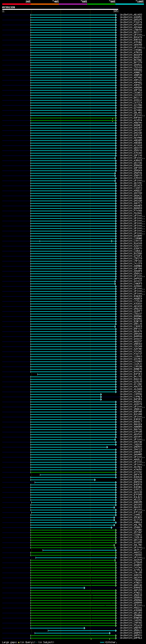Screen dimensions: 146x644
Task: Select hit label UniRef100_Q23728
Action: (131, 520)
